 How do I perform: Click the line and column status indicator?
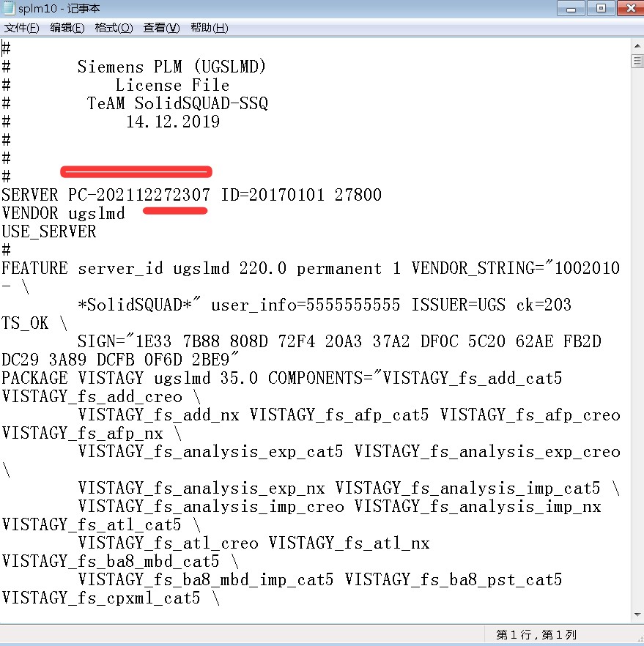536,634
